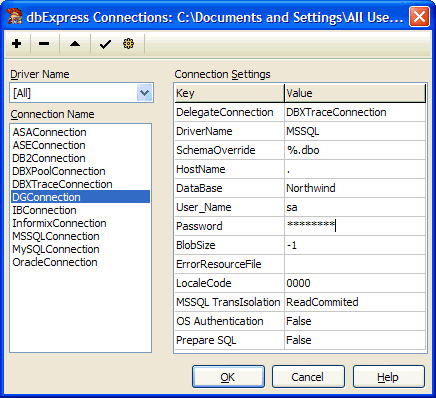This screenshot has height=398, width=436.
Task: Click the DelegateConnection key cell
Action: [x=229, y=112]
